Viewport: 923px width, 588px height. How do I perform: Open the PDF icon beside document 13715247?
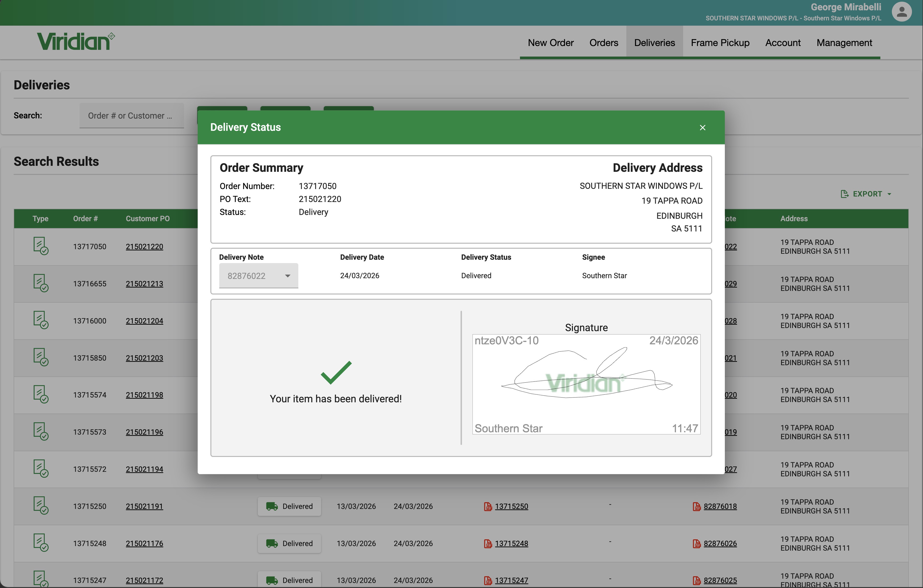coord(488,580)
